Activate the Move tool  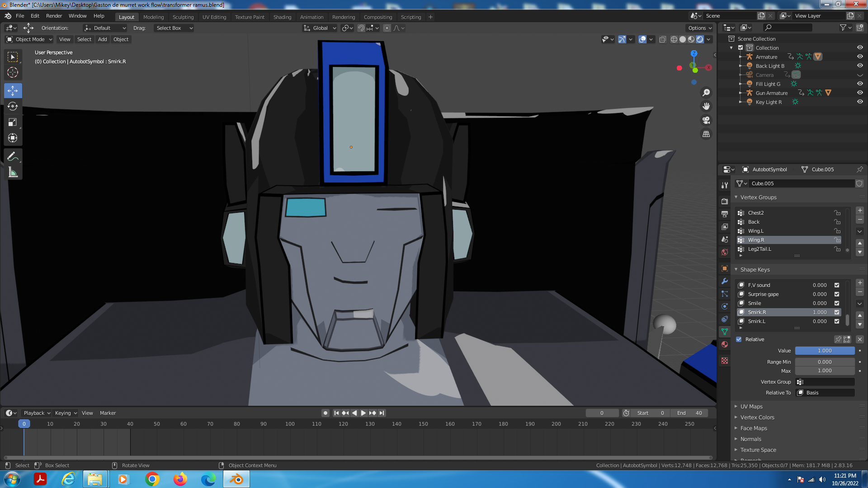point(13,91)
